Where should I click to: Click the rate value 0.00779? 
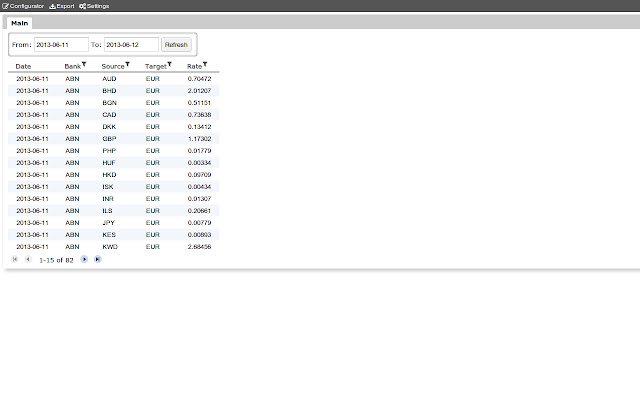pos(199,223)
